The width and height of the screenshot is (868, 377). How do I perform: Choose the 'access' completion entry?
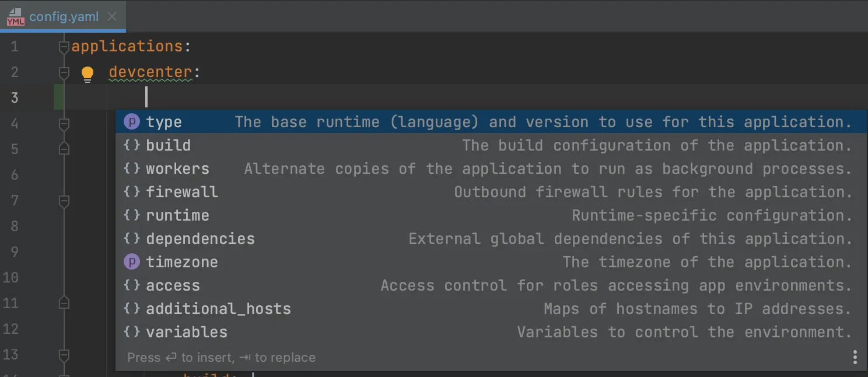[173, 285]
